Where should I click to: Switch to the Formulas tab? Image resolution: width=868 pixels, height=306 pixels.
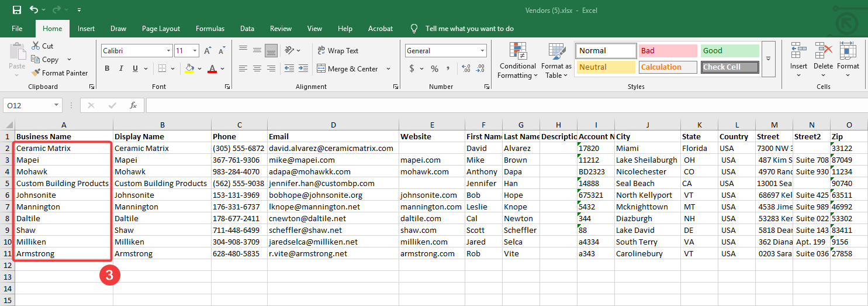coord(210,29)
